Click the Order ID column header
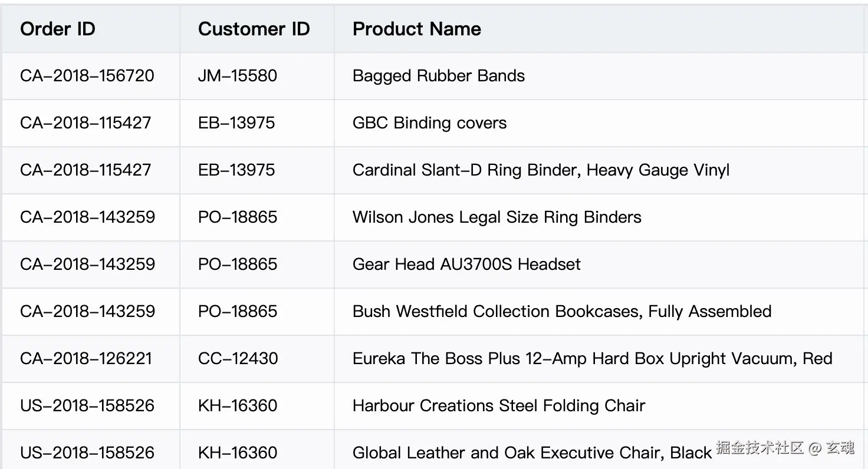The height and width of the screenshot is (469, 868). pyautogui.click(x=58, y=29)
